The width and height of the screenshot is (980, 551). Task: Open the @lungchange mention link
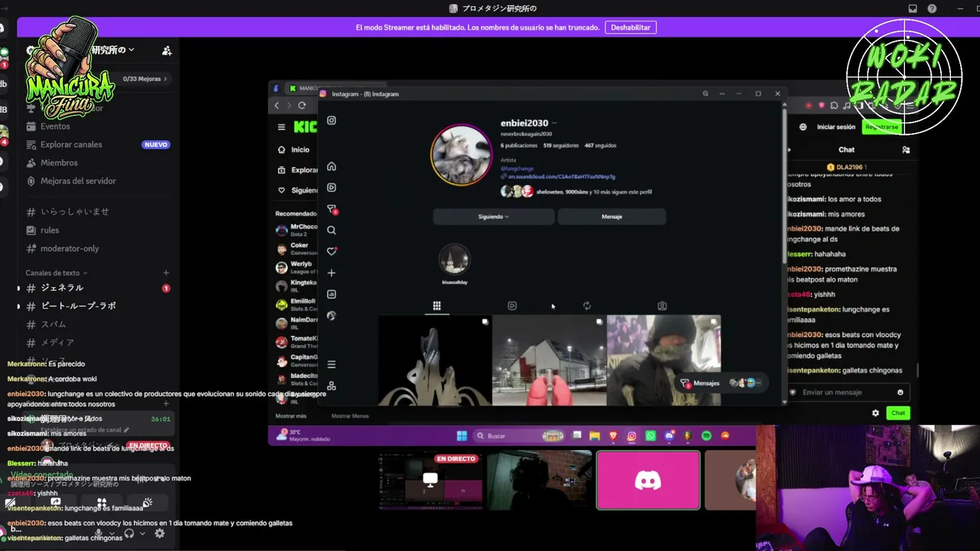coord(518,168)
